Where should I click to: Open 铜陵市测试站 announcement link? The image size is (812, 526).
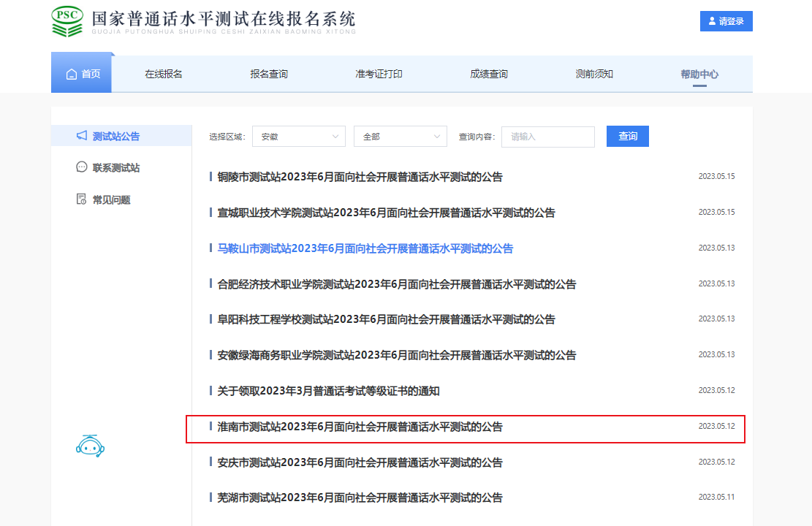point(360,177)
